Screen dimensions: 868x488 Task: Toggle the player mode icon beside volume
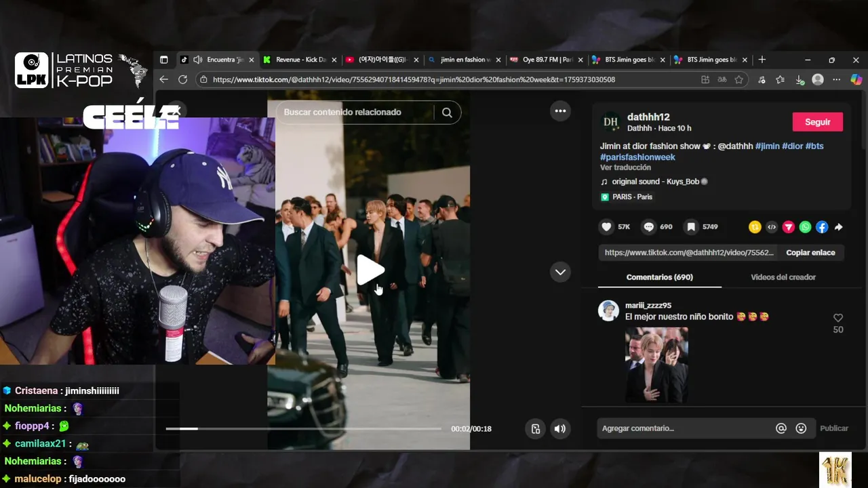click(535, 428)
